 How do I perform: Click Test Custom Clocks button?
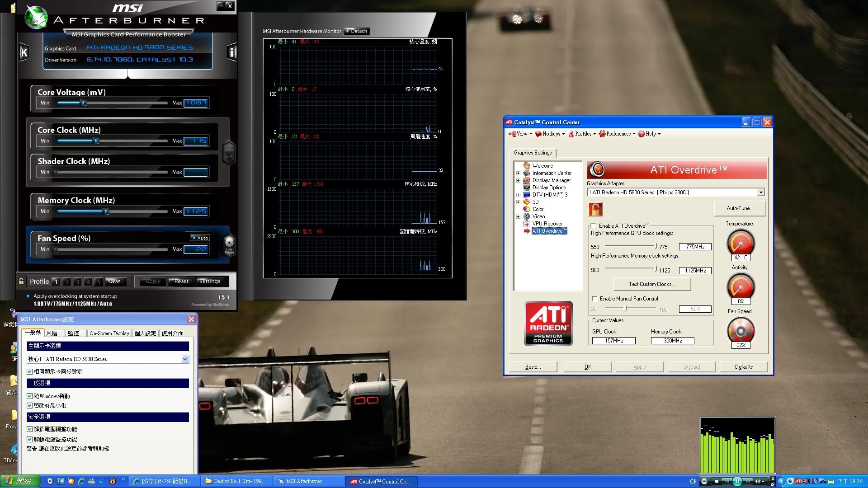(x=652, y=284)
